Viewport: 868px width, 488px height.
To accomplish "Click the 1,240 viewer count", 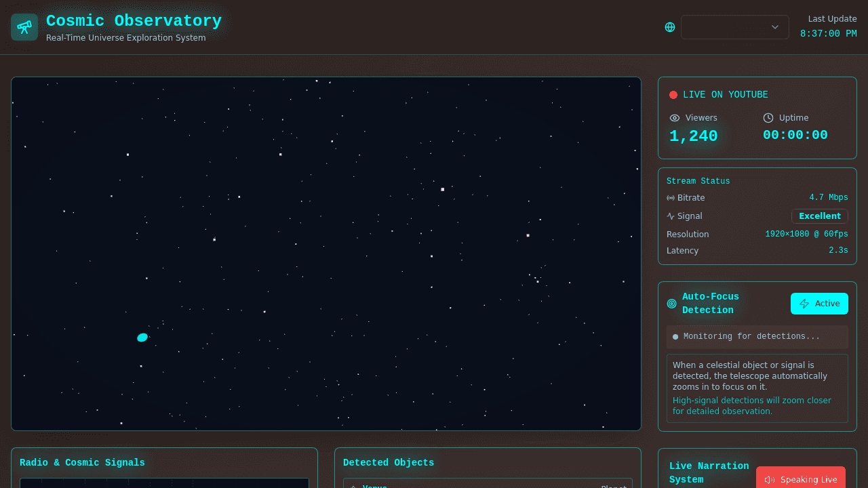I will click(x=693, y=136).
